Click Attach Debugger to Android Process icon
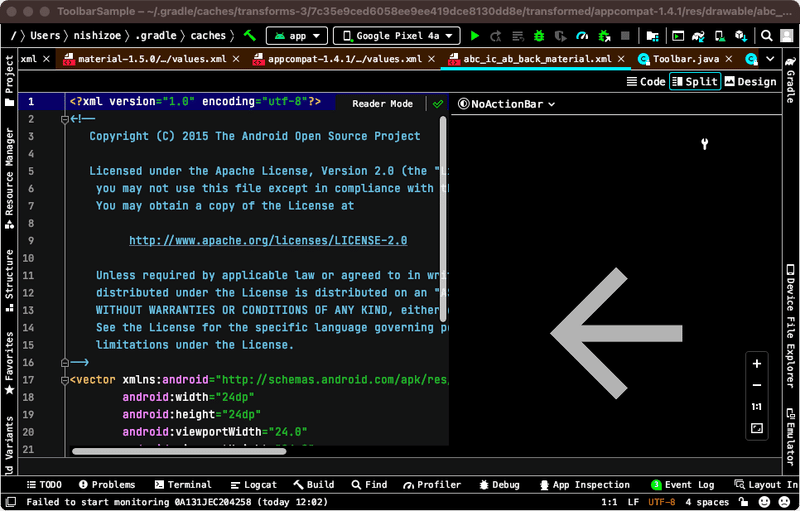800x511 pixels. 604,36
